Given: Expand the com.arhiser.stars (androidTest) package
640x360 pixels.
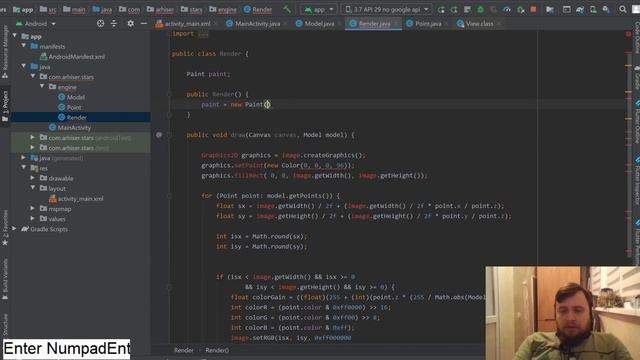Looking at the screenshot, I should tap(33, 137).
